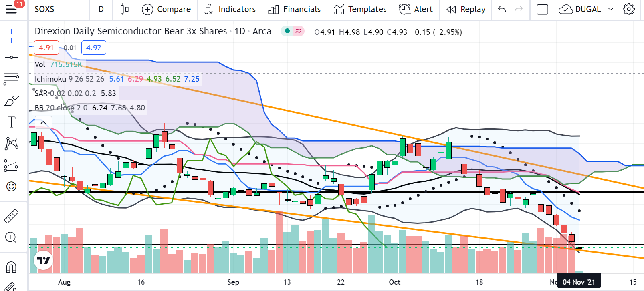Viewport: 644px width, 291px height.
Task: Click the notification badge showing 11
Action: pos(19,4)
